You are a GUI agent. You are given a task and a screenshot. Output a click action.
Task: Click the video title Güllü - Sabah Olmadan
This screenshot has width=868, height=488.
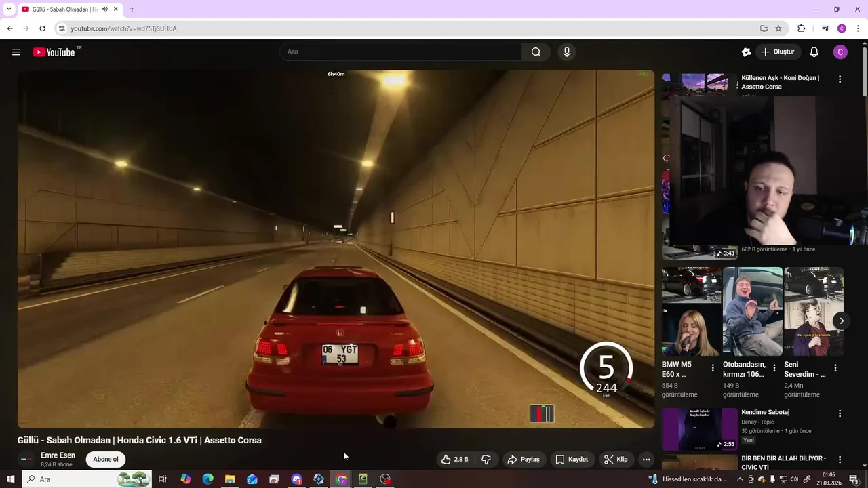click(139, 440)
